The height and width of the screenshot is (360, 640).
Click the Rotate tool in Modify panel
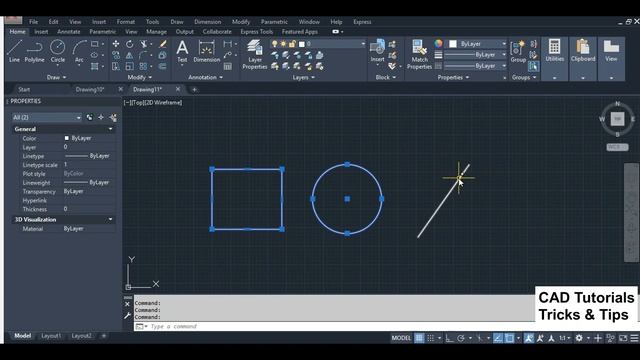(x=129, y=44)
